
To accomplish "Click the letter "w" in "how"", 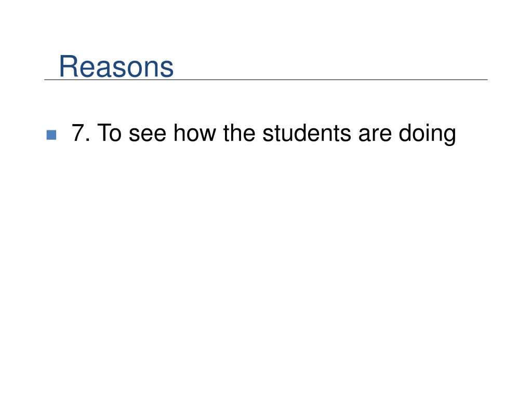I will click(x=208, y=135).
